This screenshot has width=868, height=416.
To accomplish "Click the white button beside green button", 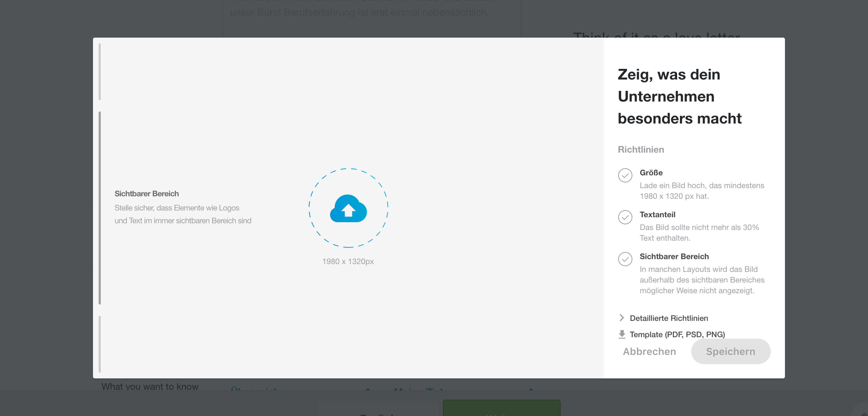I will click(378, 408).
